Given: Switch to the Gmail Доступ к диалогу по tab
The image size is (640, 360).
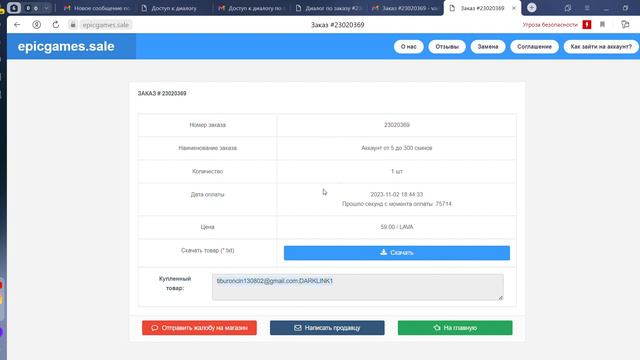Looking at the screenshot, I should tap(251, 8).
